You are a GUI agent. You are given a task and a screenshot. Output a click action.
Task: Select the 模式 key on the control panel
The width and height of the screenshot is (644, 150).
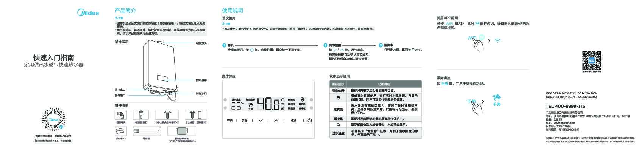[293, 121]
